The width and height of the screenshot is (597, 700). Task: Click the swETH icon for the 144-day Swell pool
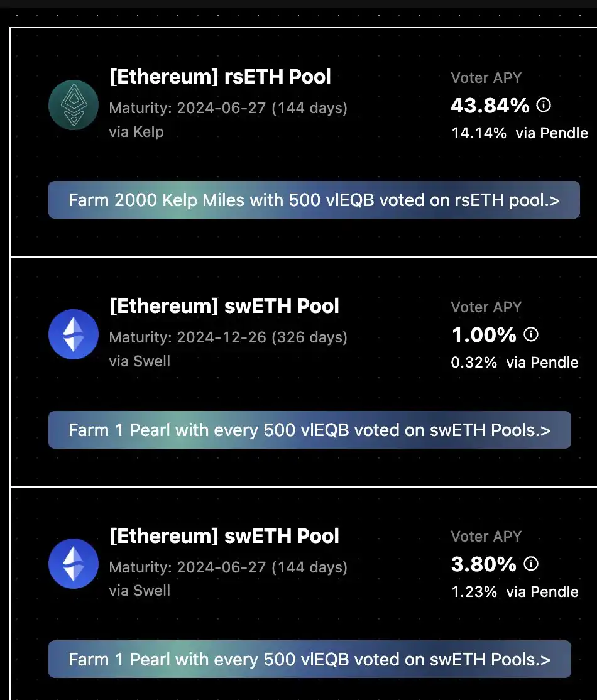coord(74,564)
